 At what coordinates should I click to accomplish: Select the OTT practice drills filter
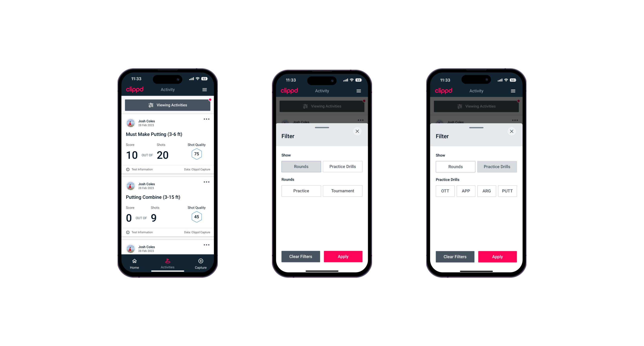(x=444, y=191)
